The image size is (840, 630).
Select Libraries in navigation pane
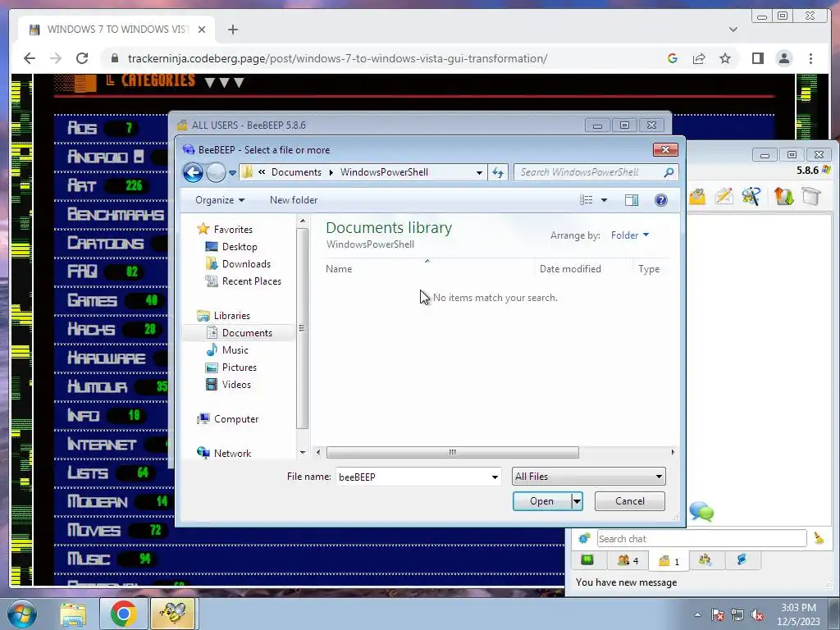(x=232, y=316)
